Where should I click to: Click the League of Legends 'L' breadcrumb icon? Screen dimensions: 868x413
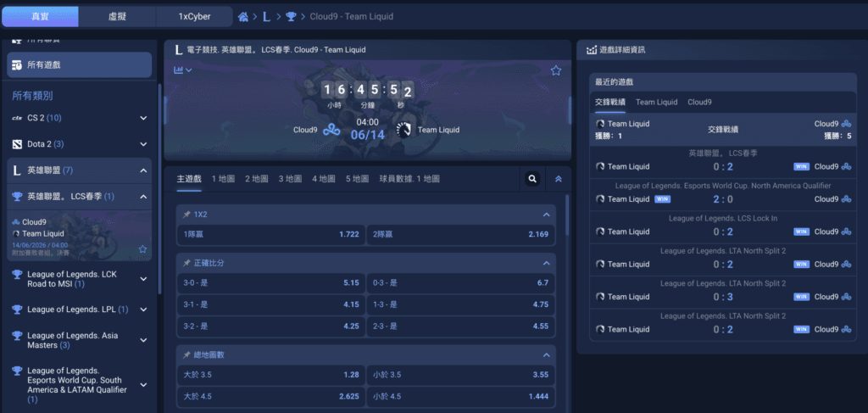tap(266, 17)
